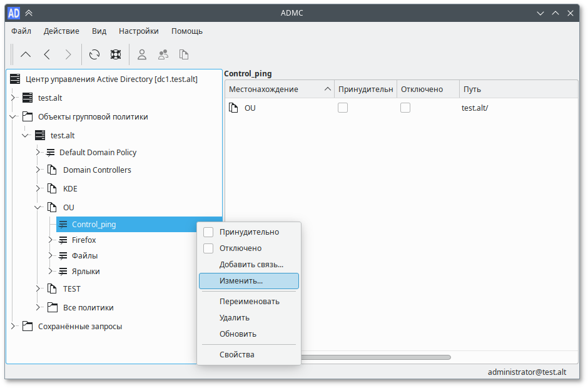
Task: Open the Действие menu
Action: pyautogui.click(x=61, y=31)
